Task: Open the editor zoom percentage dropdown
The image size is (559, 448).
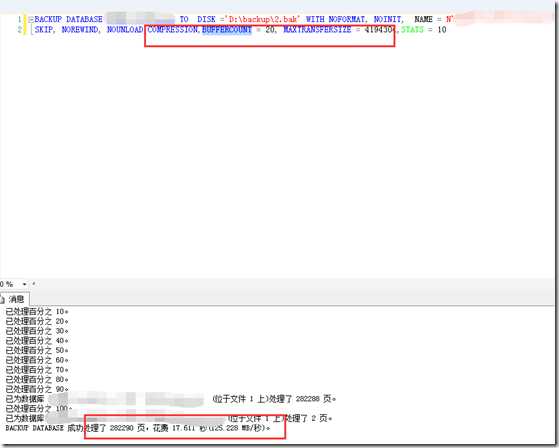Action: 24,284
